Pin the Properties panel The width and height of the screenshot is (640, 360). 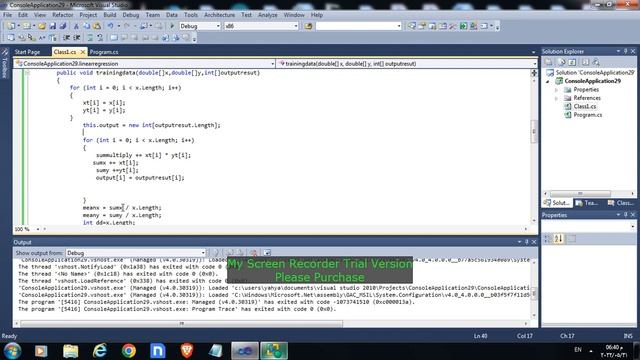[x=625, y=215]
